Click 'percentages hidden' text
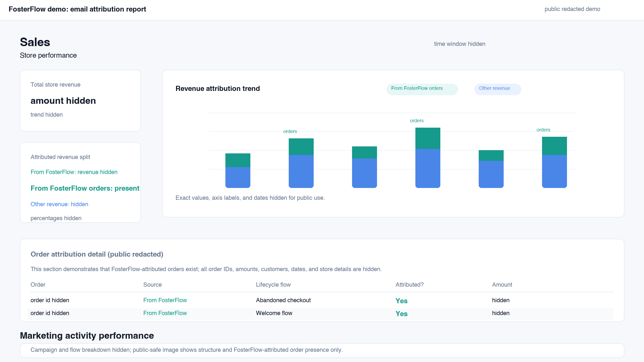This screenshot has width=644, height=362. tap(56, 218)
